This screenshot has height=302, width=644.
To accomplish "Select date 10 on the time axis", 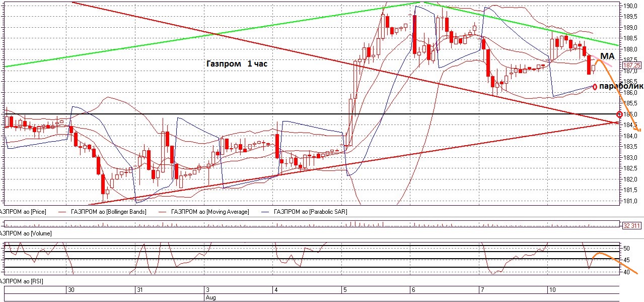I will tap(552, 290).
